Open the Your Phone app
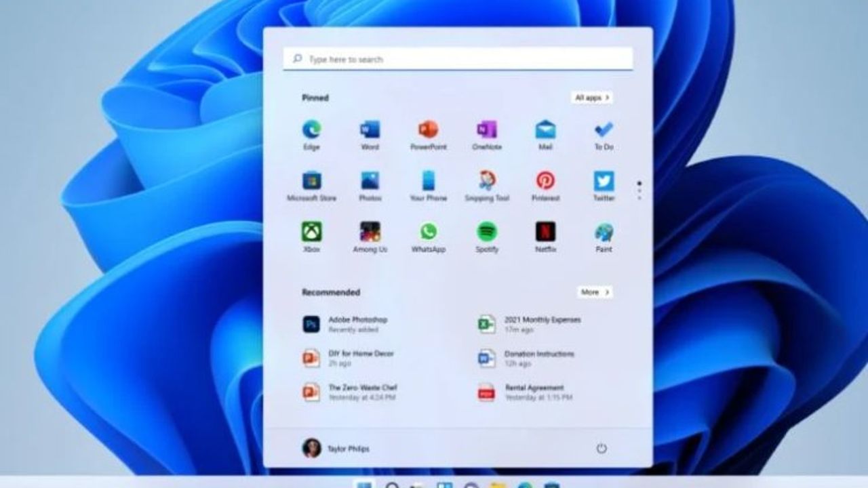This screenshot has width=868, height=488. point(429,186)
